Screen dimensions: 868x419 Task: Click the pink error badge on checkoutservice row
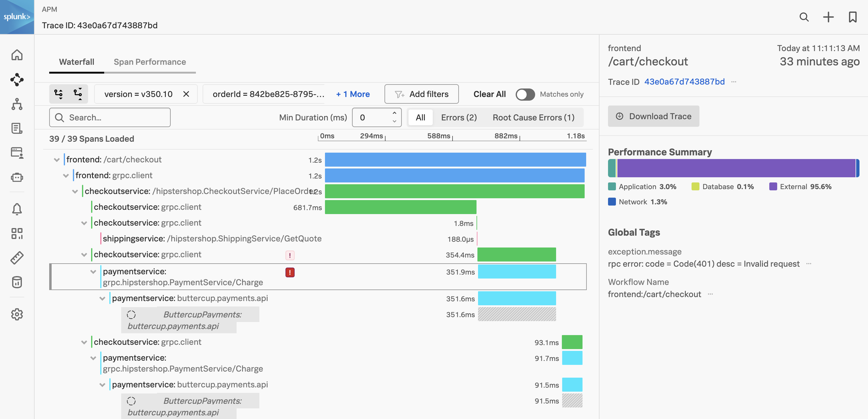[x=290, y=255]
